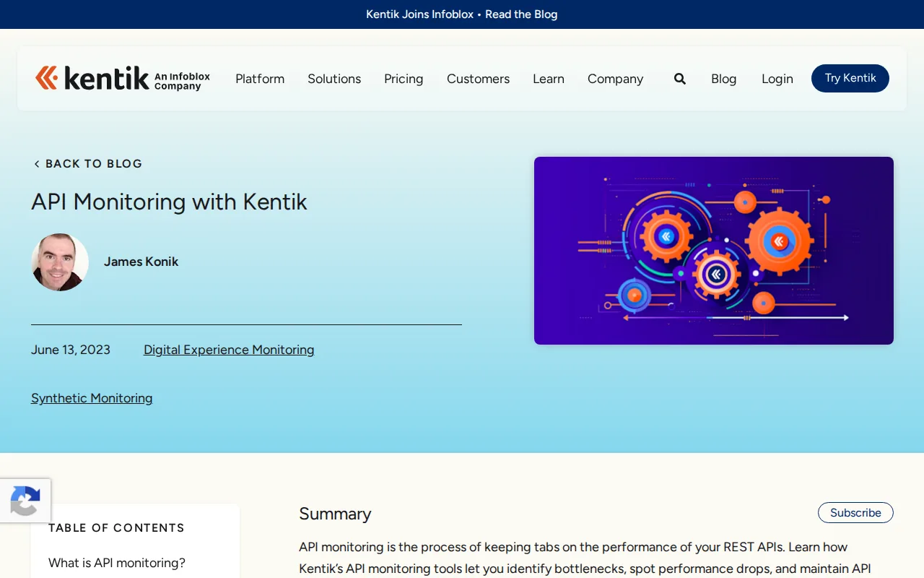The width and height of the screenshot is (924, 578).
Task: Go to the Pricing page
Action: [x=404, y=79]
